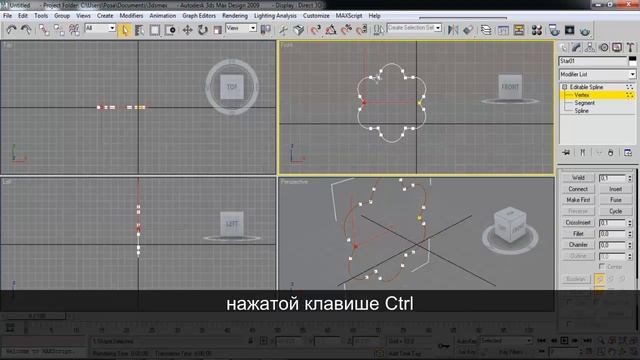640x360 pixels.
Task: Click the Render teapot icon
Action: tap(585, 30)
